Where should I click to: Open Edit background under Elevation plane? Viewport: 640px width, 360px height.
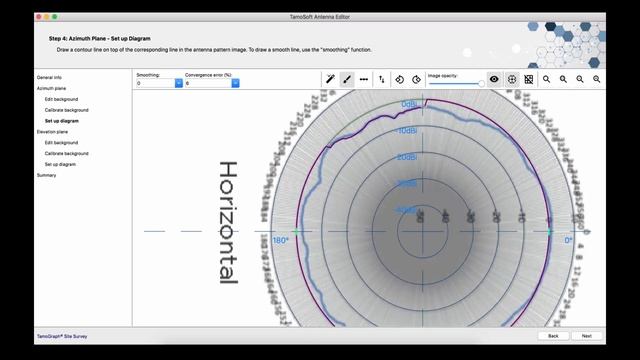click(61, 143)
